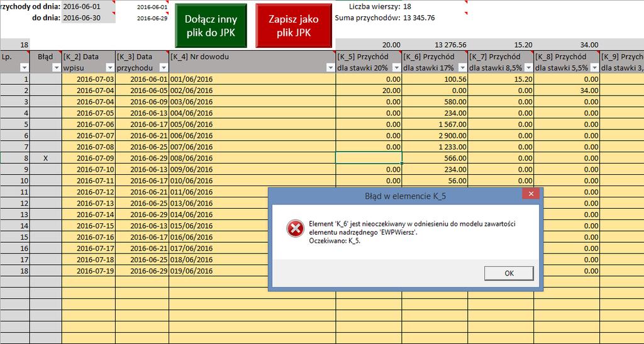Select K_7 value 15.20 in row 1
644x344 pixels.
[501, 79]
